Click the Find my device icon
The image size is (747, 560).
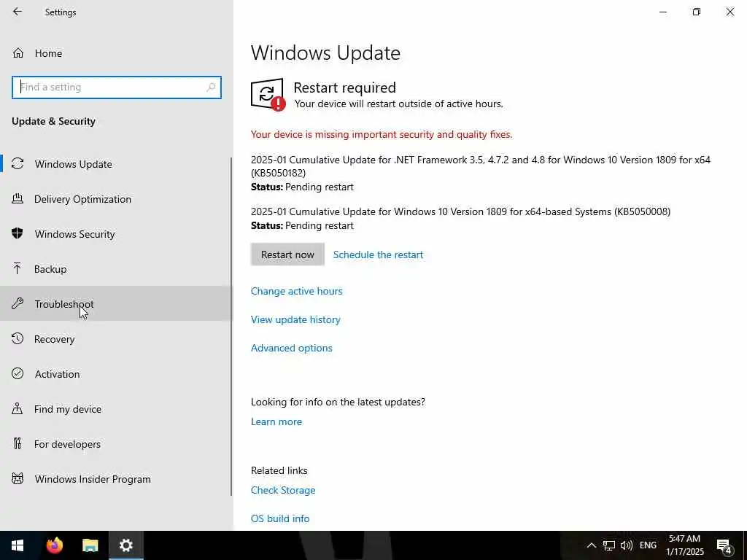click(18, 408)
